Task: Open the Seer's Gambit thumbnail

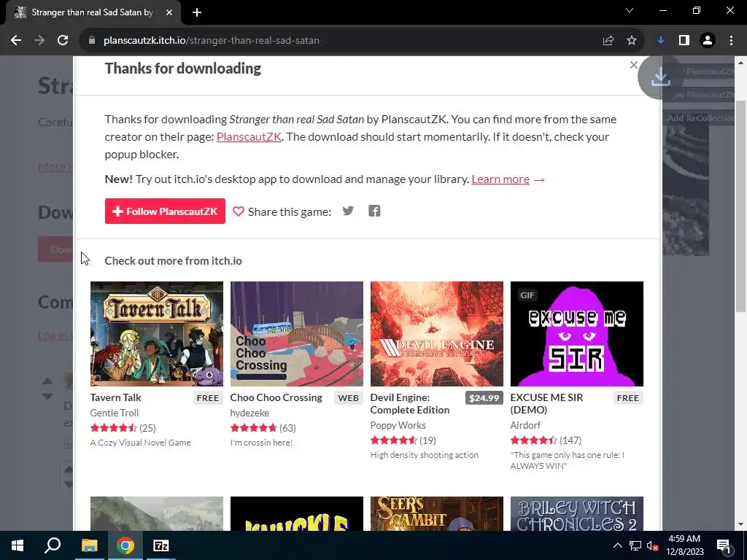Action: click(437, 513)
